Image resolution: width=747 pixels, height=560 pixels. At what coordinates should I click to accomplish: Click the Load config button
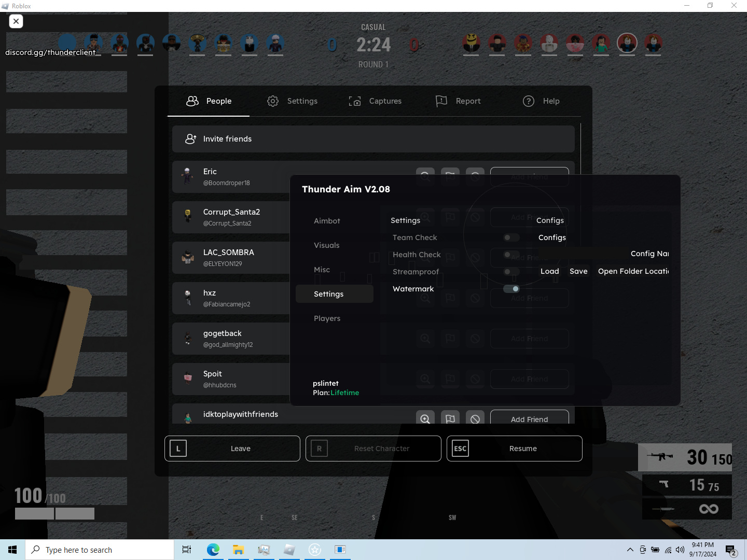[550, 271]
